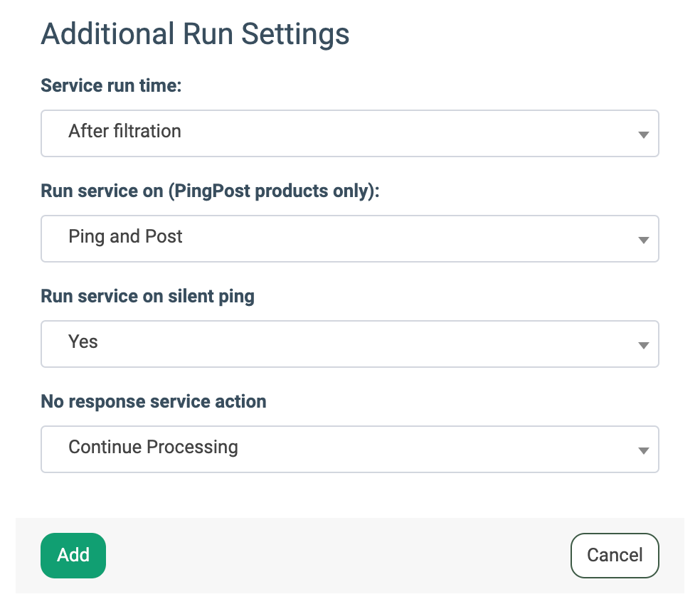This screenshot has width=700, height=609.
Task: Open the No response service action dropdown
Action: [x=349, y=449]
